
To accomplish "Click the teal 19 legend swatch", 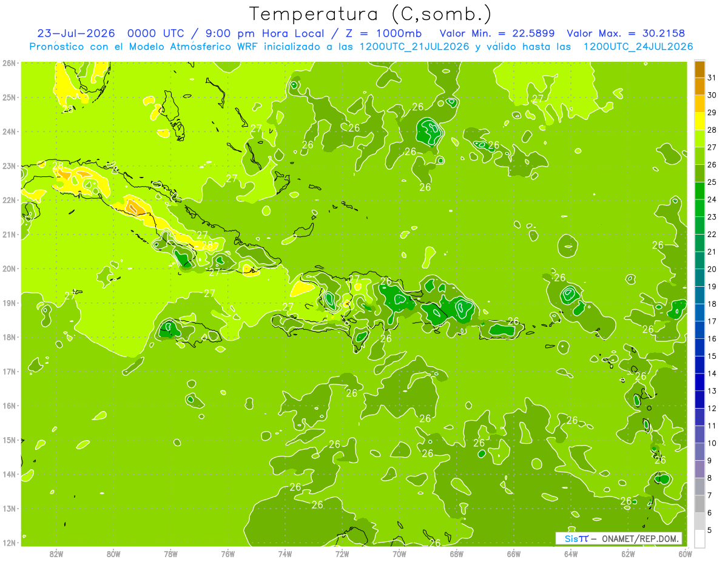I will coord(699,278).
